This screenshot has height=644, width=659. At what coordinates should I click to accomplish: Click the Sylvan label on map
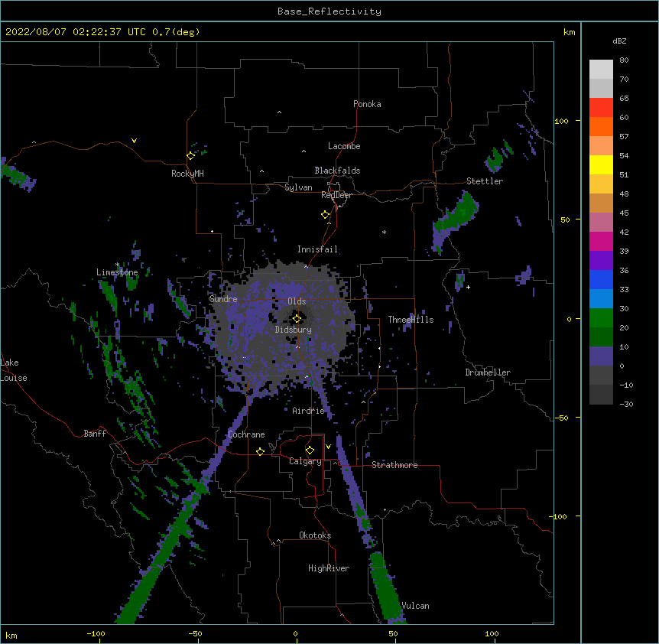[298, 187]
